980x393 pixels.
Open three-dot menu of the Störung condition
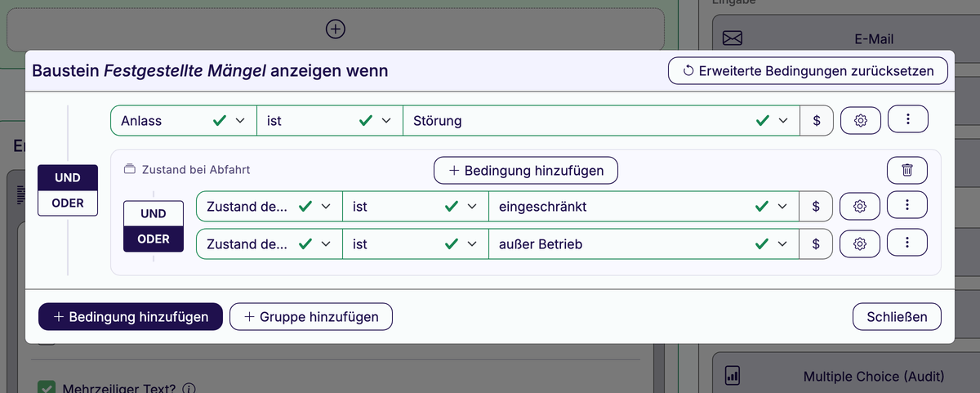coord(908,119)
